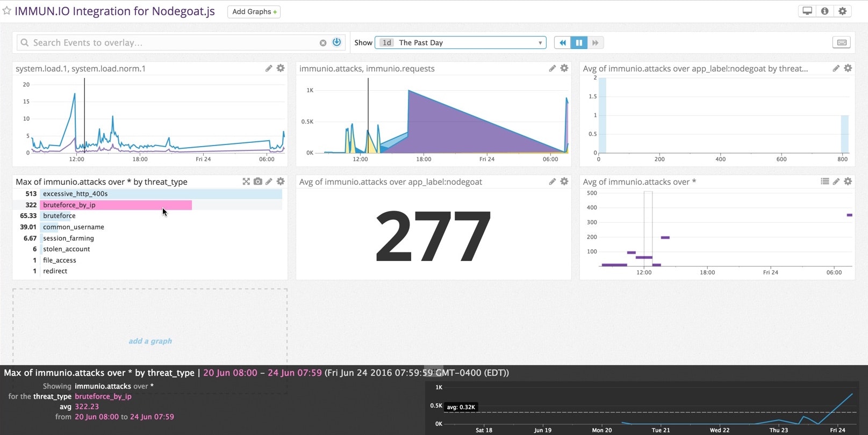868x435 pixels.
Task: Click the add a graph placeholder
Action: point(150,341)
